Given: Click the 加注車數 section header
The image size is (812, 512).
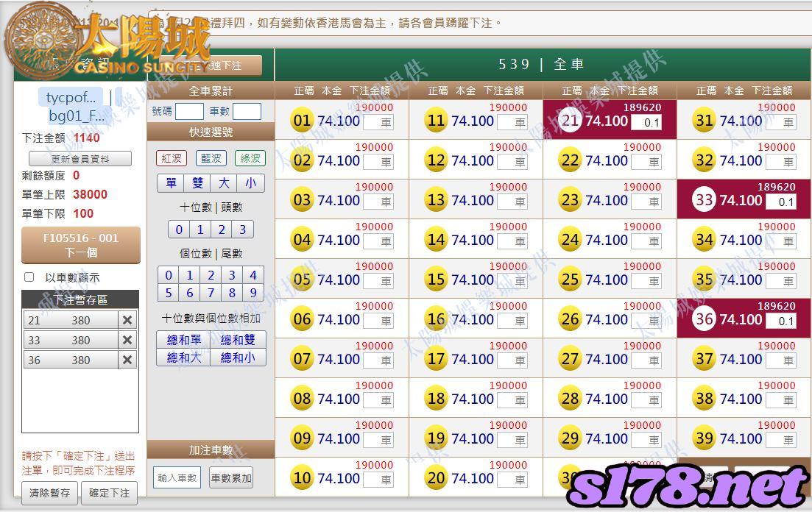Looking at the screenshot, I should (211, 450).
